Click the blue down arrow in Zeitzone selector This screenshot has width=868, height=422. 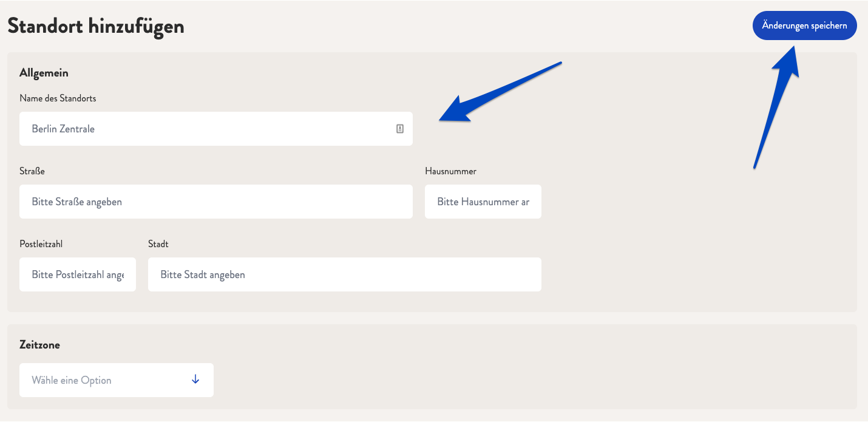(195, 379)
